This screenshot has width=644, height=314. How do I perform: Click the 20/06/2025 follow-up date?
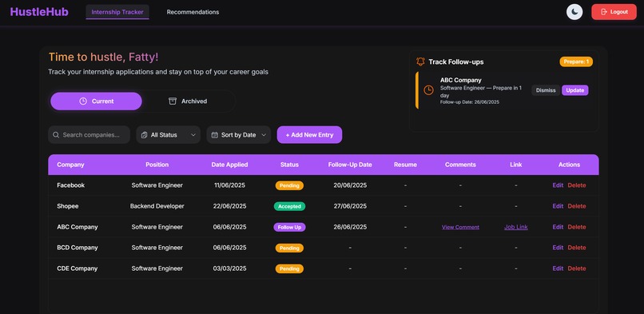click(x=350, y=185)
